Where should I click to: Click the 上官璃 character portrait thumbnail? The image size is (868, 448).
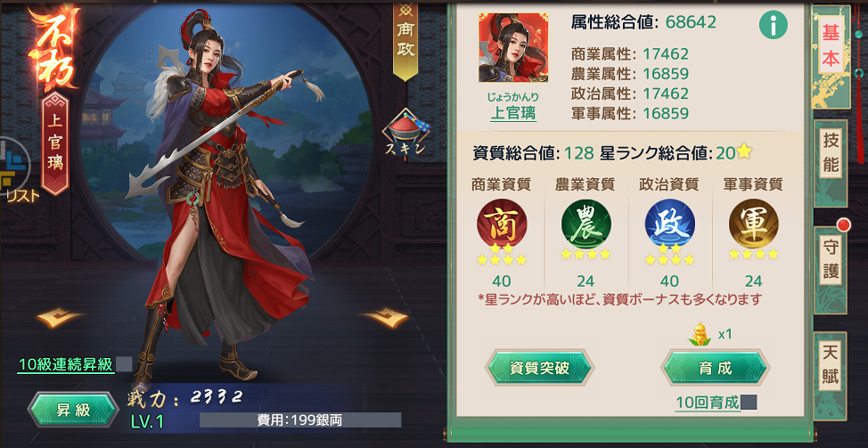[513, 47]
